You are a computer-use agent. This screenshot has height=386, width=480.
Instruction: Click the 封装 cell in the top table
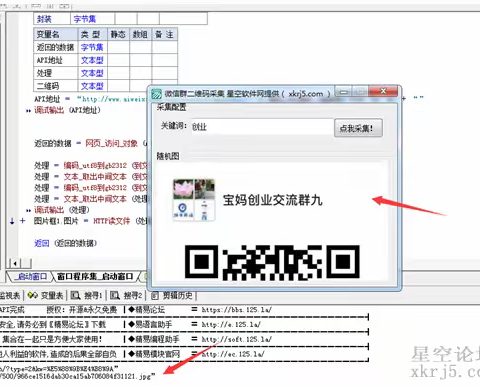tap(52, 19)
